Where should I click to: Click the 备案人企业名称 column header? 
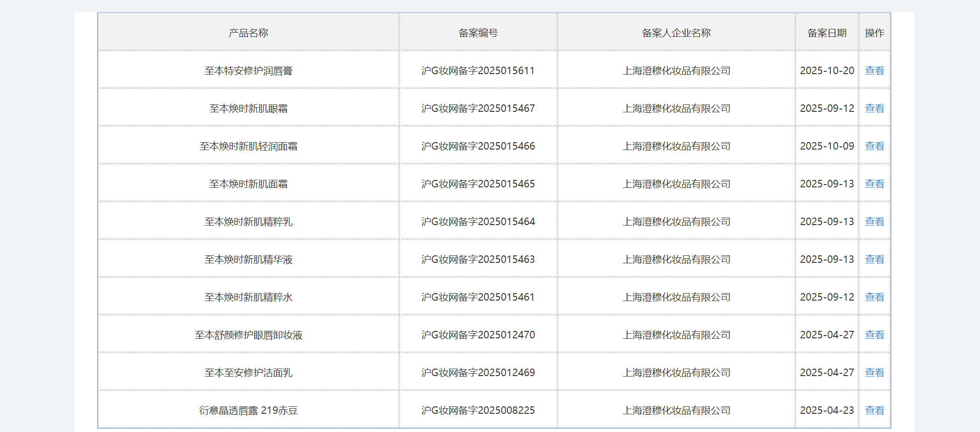[676, 33]
